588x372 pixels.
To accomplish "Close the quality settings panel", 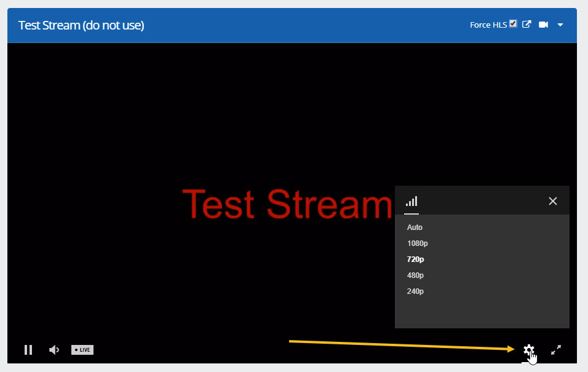I will [553, 201].
